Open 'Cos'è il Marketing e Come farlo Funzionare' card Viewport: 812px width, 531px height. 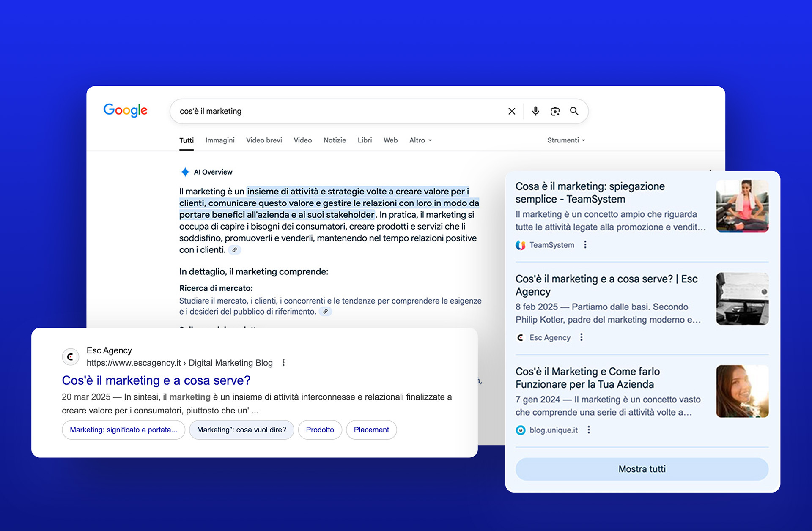pos(587,378)
